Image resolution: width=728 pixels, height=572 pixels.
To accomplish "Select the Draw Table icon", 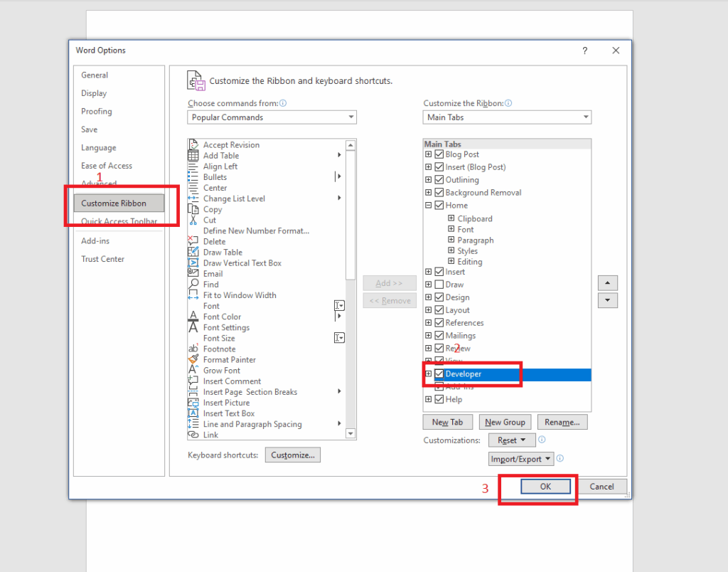I will (x=193, y=251).
